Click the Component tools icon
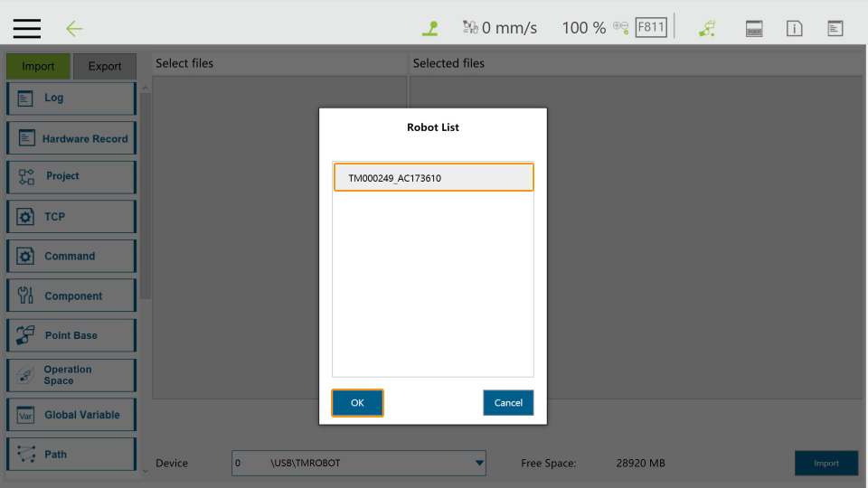The image size is (868, 488). [25, 296]
